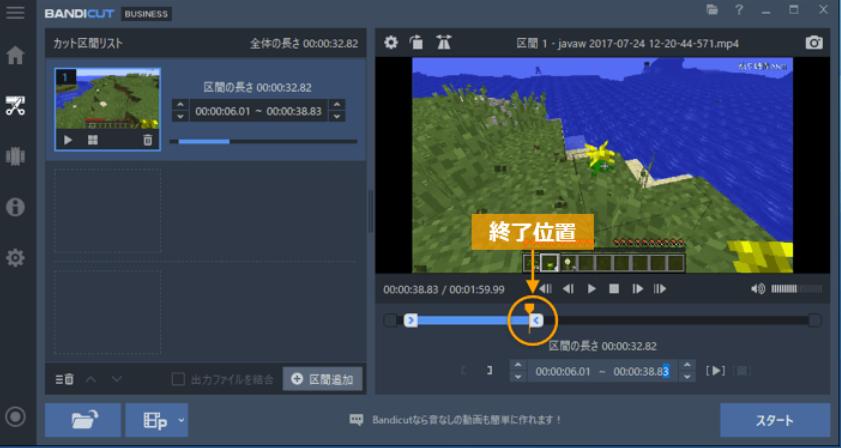The width and height of the screenshot is (841, 448).
Task: Click the Bandicam record circle icon
Action: [x=15, y=416]
